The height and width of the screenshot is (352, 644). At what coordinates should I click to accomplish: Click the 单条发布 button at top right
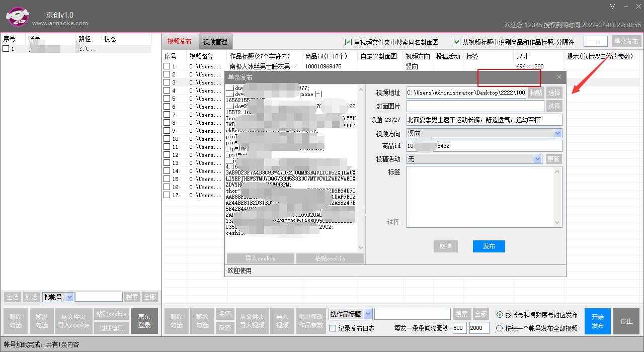point(626,42)
